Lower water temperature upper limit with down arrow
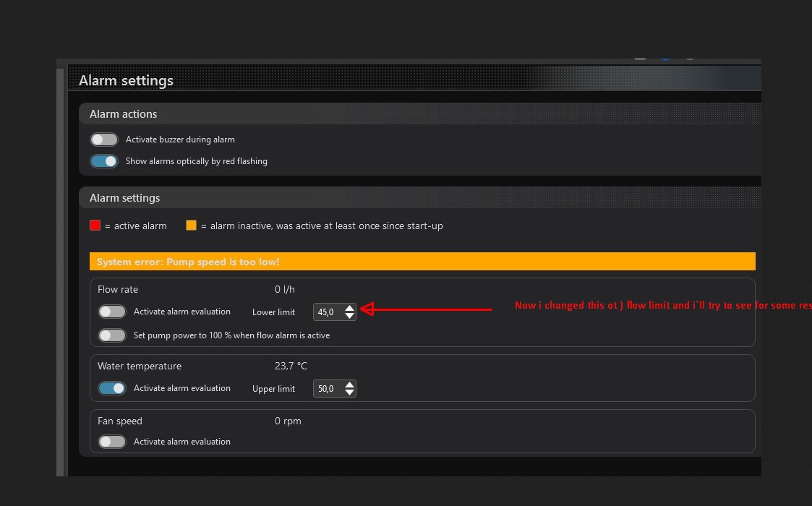 (350, 393)
